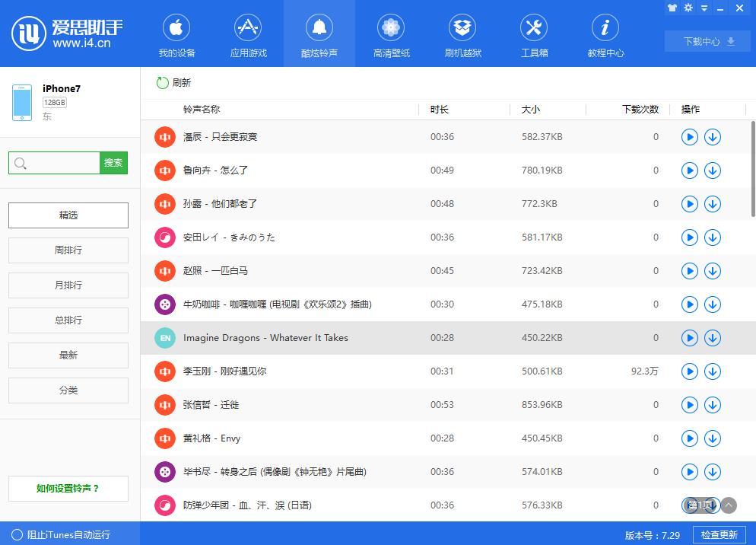This screenshot has height=545, width=756.
Task: Play the Imagine Dragons - Whatever It Takes ringtone
Action: pyautogui.click(x=689, y=338)
